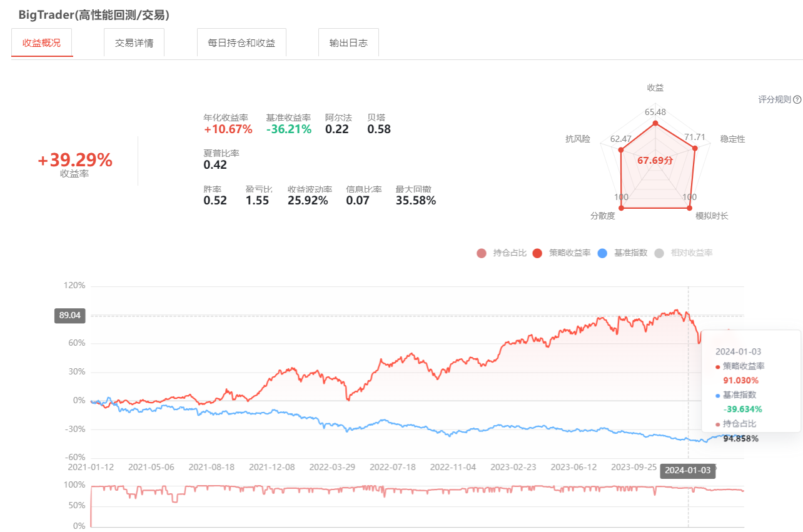803x532 pixels.
Task: Click the 67.69分 radar center score
Action: [x=655, y=161]
